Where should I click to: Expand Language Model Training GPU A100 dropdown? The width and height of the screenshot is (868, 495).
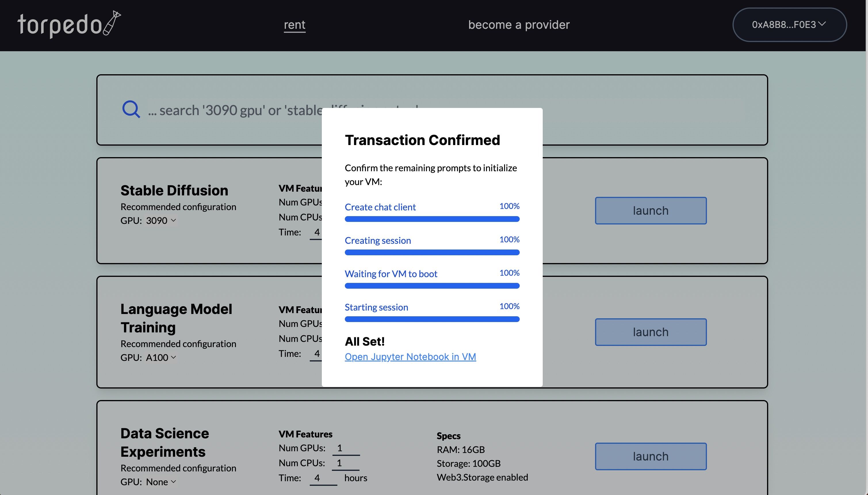click(x=161, y=358)
